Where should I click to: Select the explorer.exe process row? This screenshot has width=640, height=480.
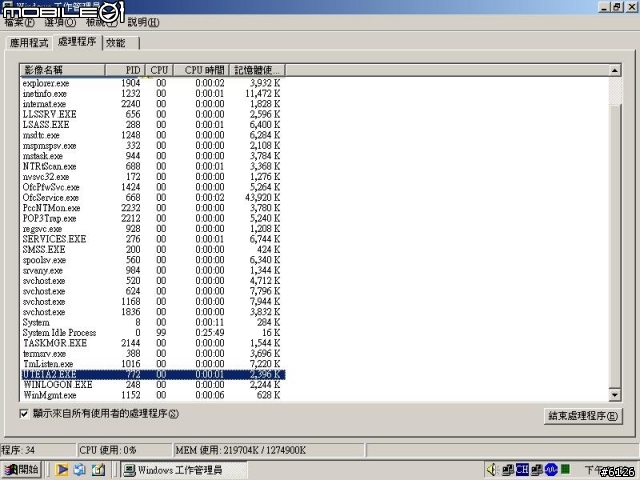click(x=152, y=83)
